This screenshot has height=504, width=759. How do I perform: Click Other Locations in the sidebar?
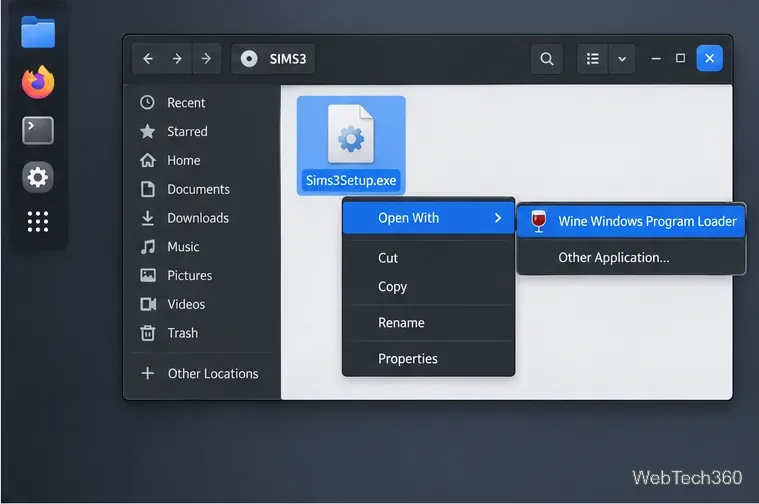click(203, 373)
